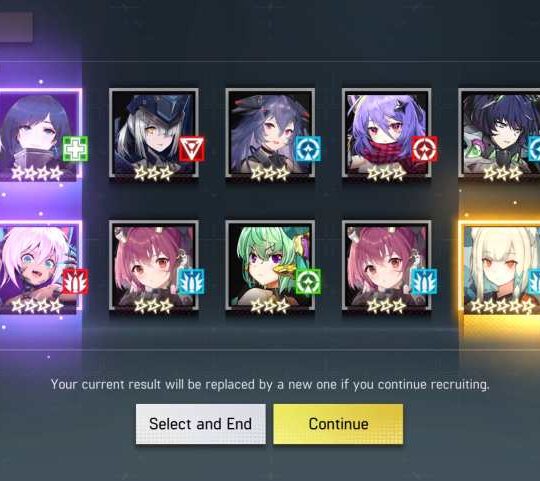Click the blue wings icon on the first pink-haired character

pos(191,282)
